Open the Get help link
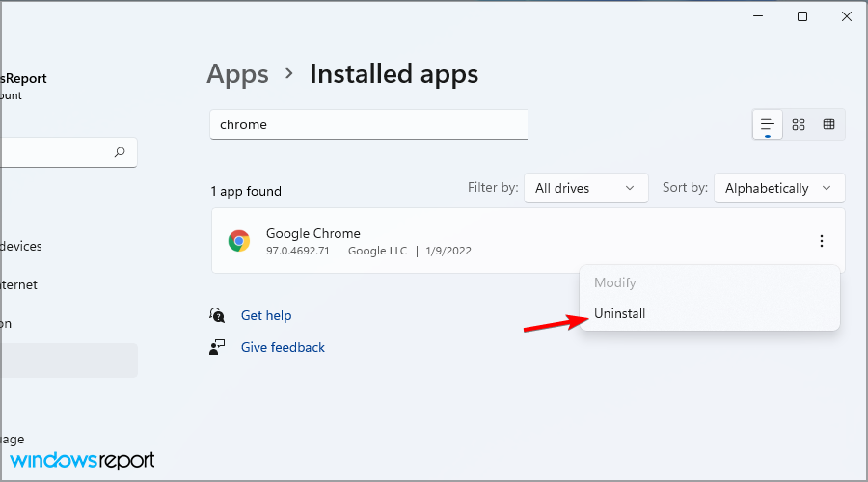Viewport: 868px width, 482px height. 266,315
